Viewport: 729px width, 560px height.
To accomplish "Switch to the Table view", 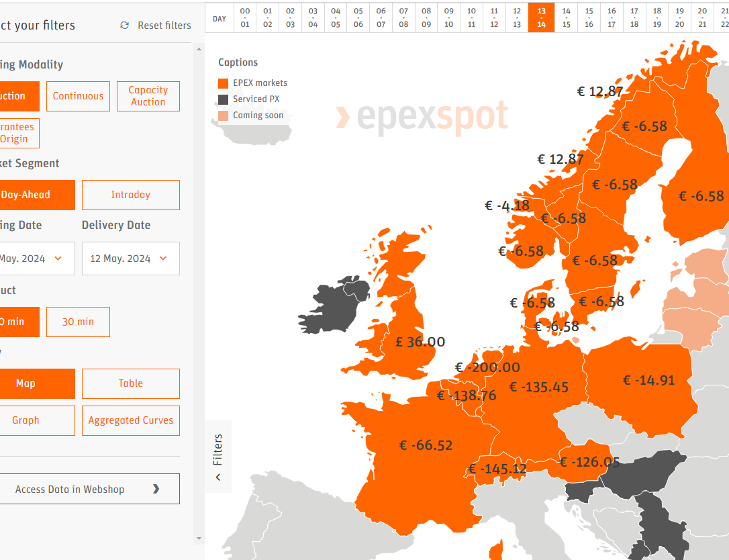I will tap(130, 383).
